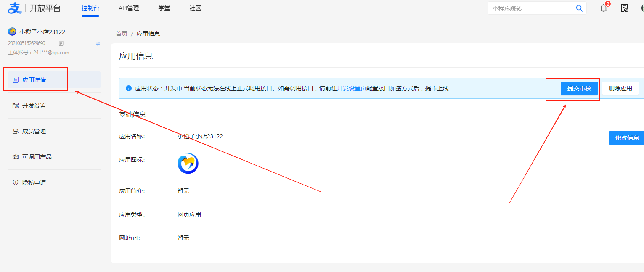Click the blue switch-application arrows icon
The width and height of the screenshot is (644, 272).
(98, 43)
